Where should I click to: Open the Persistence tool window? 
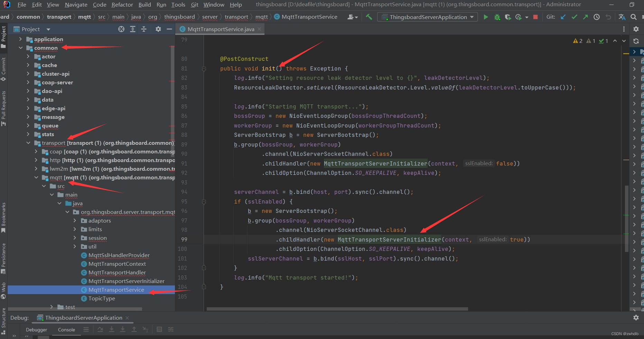tap(3, 258)
